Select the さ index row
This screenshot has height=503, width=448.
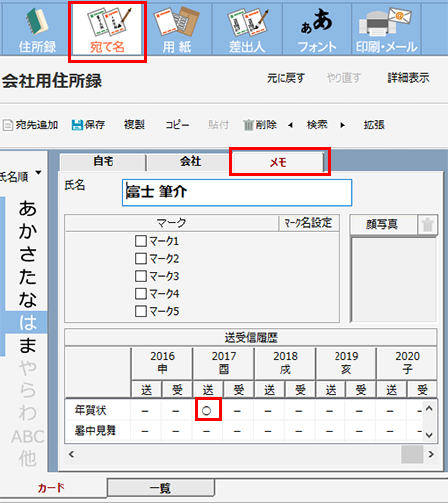tap(27, 254)
